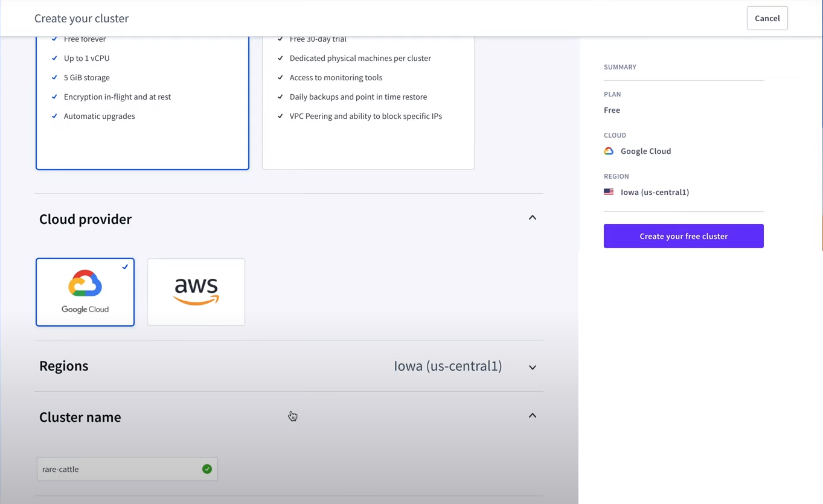This screenshot has height=504, width=823.
Task: Select AWS as cloud provider
Action: [196, 292]
